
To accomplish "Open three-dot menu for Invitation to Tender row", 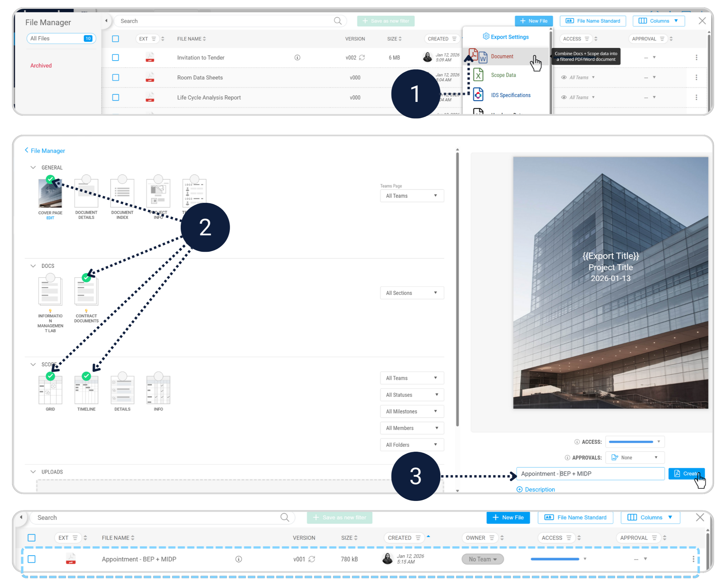I will tap(696, 58).
